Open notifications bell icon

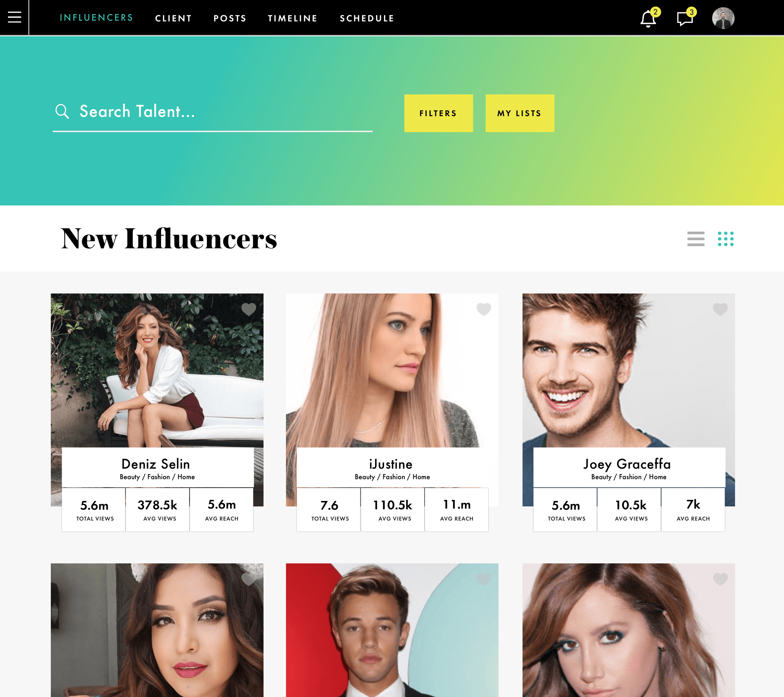(x=648, y=19)
